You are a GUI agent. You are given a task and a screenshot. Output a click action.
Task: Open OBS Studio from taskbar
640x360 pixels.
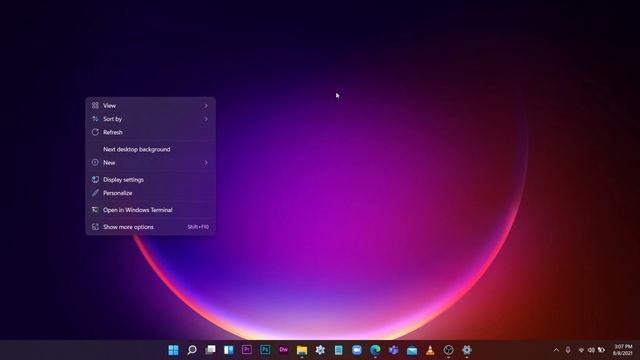coord(448,350)
